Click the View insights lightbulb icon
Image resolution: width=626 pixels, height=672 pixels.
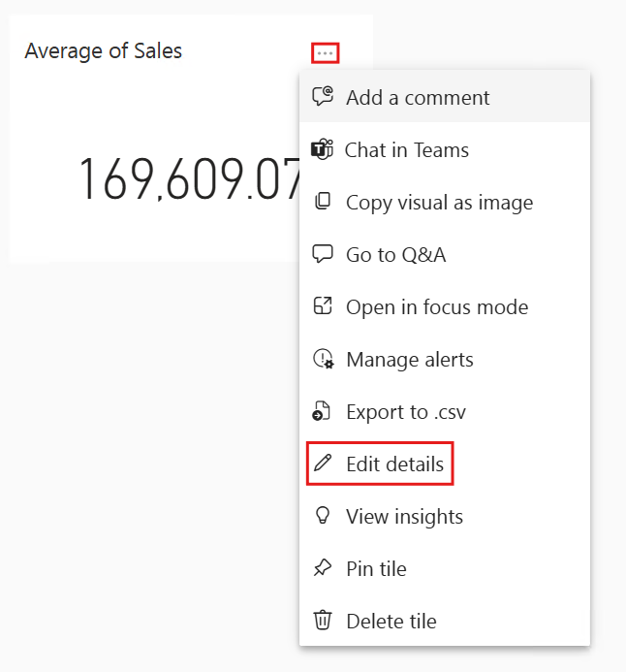pyautogui.click(x=323, y=516)
